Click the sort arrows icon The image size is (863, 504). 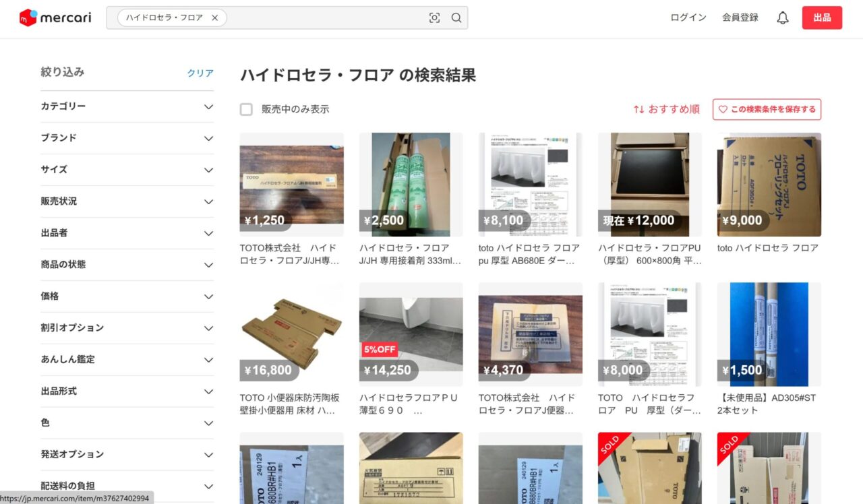click(638, 109)
